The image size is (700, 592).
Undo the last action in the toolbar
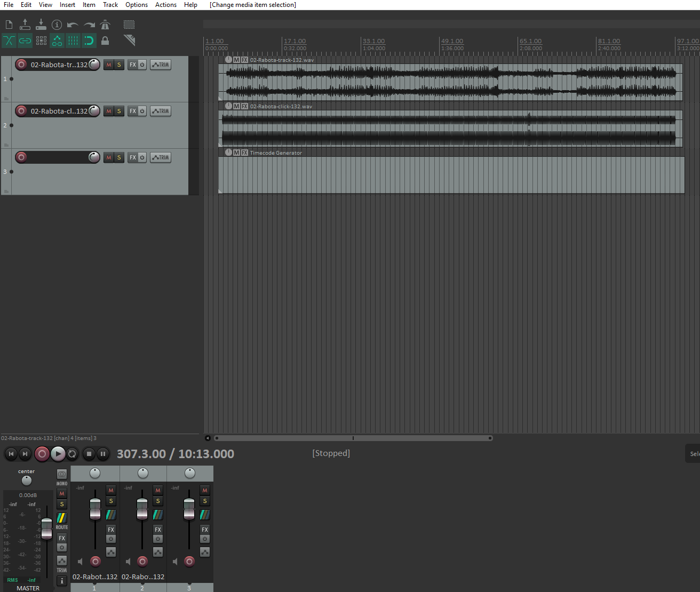[73, 25]
